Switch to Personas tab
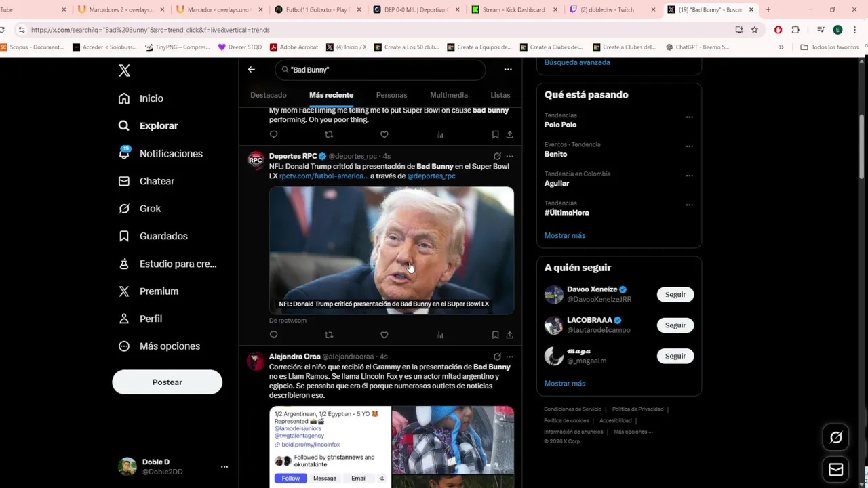The image size is (868, 488). (x=391, y=95)
